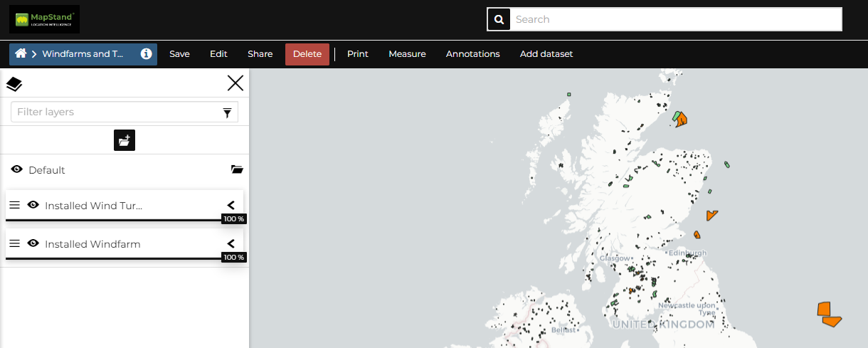Viewport: 868px width, 348px height.
Task: Toggle visibility of Installed Wind Turbine layer
Action: tap(33, 205)
